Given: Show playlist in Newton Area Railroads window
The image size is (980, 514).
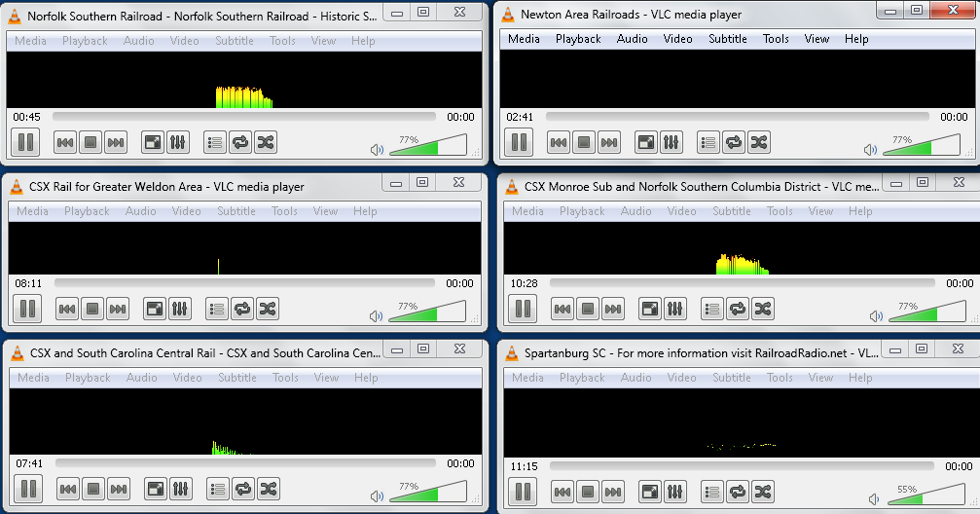Looking at the screenshot, I should (708, 142).
